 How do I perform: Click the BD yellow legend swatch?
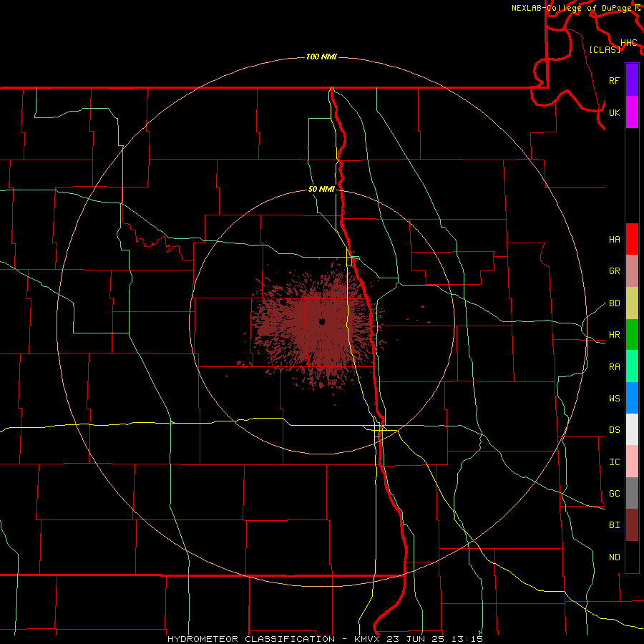(632, 303)
